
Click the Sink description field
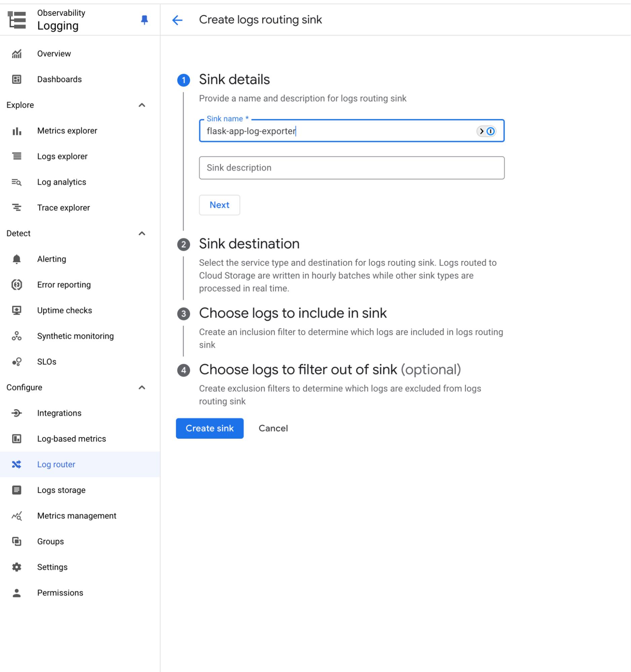(x=352, y=167)
